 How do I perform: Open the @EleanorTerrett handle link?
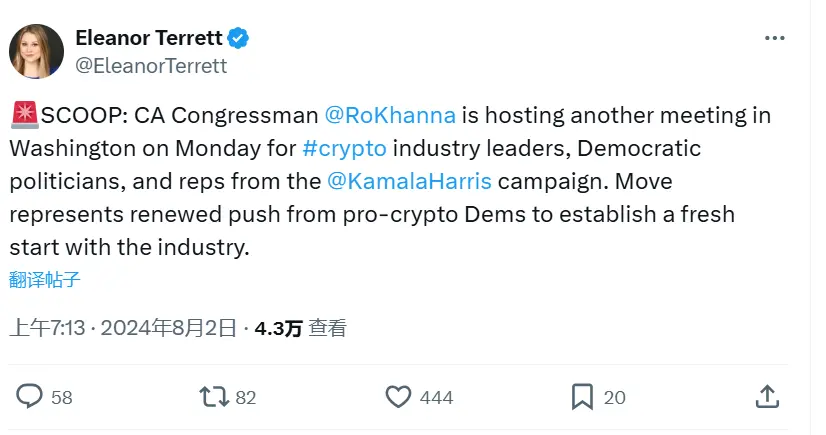[x=151, y=66]
